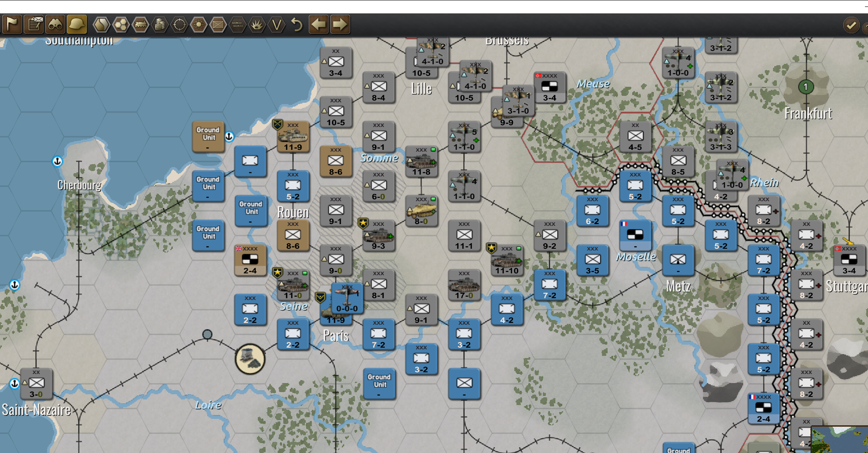Select the 8-0 halftrack unit counter

(x=421, y=211)
